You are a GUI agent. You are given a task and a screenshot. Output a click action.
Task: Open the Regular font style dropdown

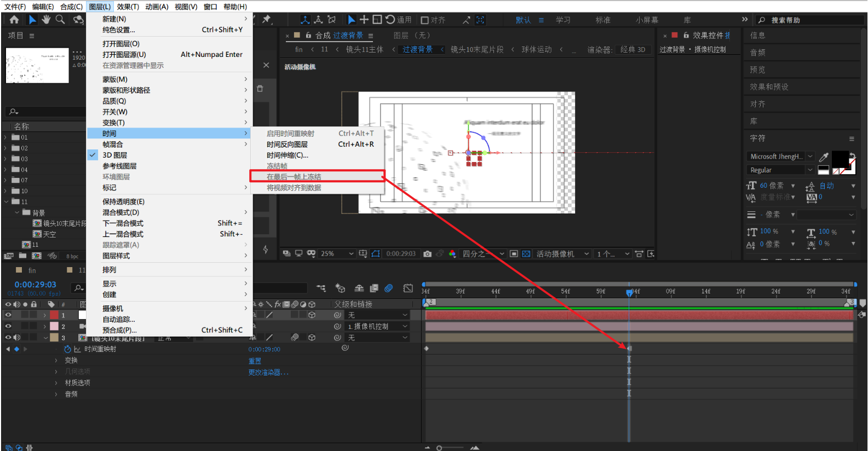click(780, 170)
